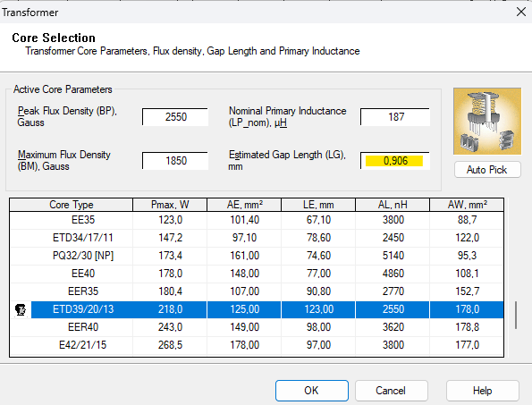Click Pmax value 173,4
This screenshot has width=532, height=405.
[170, 256]
